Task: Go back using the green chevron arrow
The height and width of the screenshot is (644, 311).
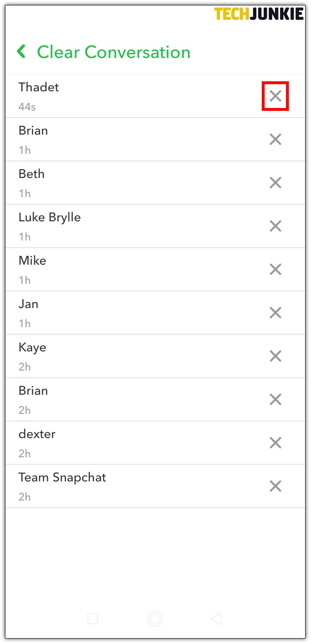Action: (x=21, y=52)
